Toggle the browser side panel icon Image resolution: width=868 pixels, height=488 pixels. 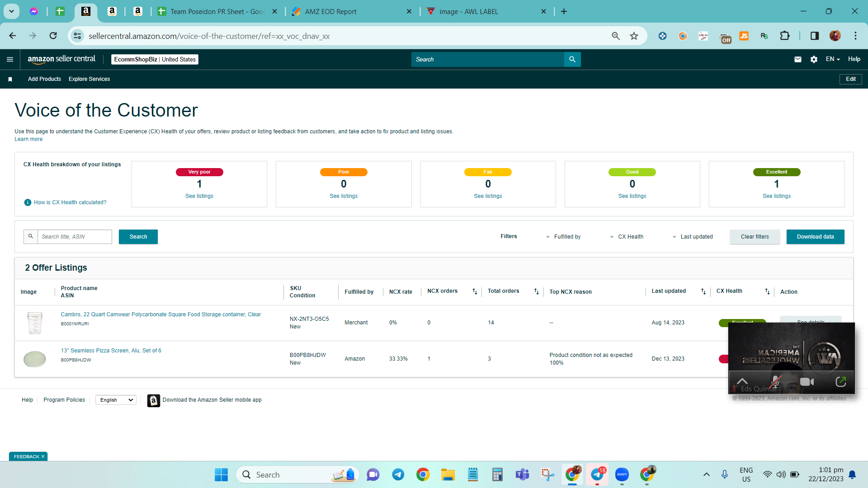pyautogui.click(x=815, y=36)
